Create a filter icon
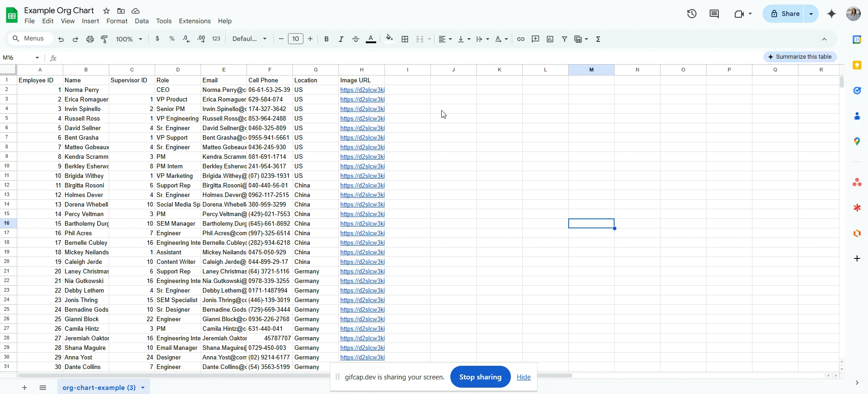The height and width of the screenshot is (394, 868). tap(565, 39)
